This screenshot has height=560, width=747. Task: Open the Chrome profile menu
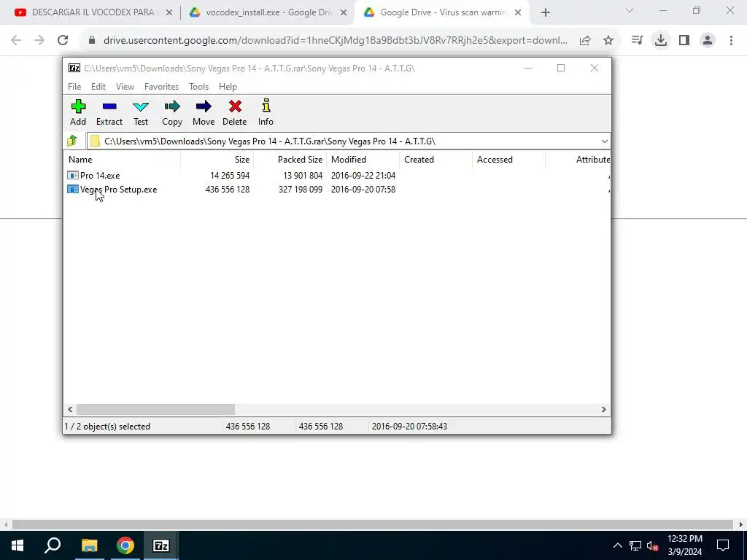(708, 40)
